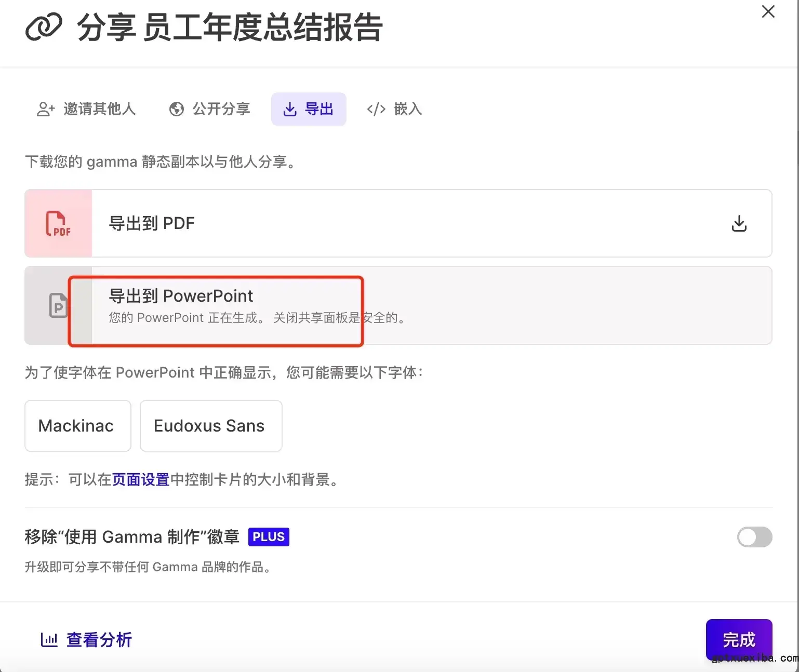
Task: Click the PLUS badge
Action: point(269,536)
